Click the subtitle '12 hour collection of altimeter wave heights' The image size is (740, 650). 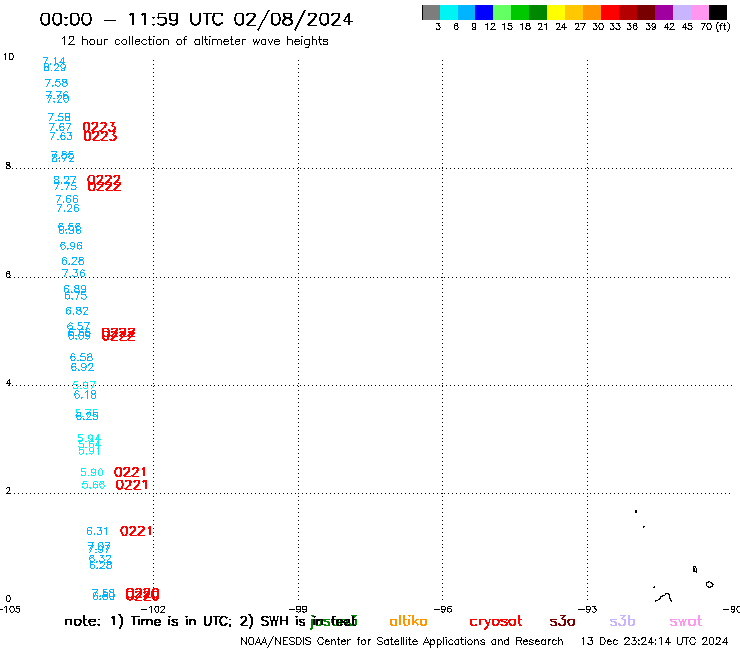[x=194, y=41]
